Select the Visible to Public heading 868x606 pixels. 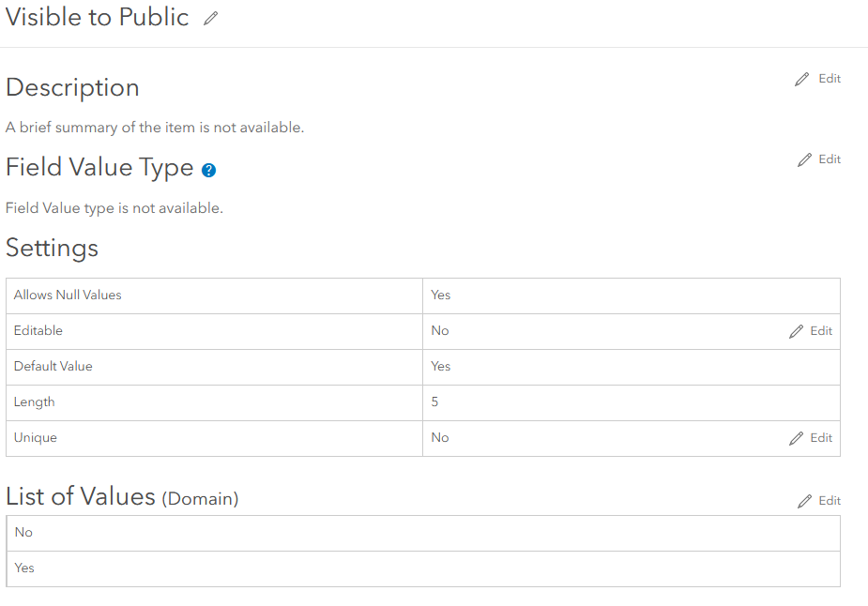[98, 17]
